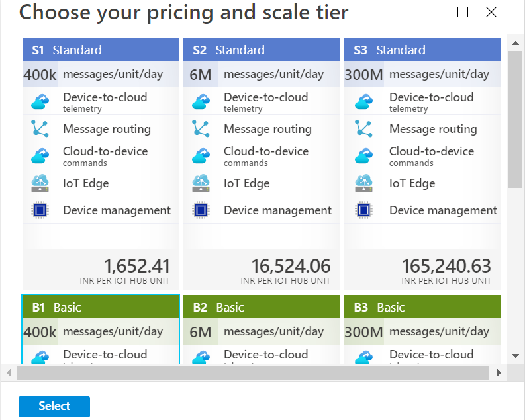Click the S1 IoT Edge icon
Viewport: 525px width, 420px height.
(x=40, y=183)
